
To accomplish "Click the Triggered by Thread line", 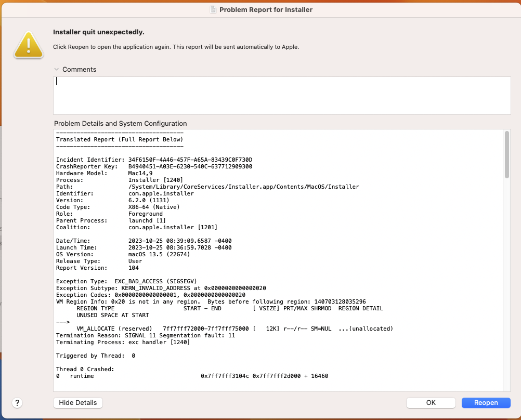I will pyautogui.click(x=96, y=356).
